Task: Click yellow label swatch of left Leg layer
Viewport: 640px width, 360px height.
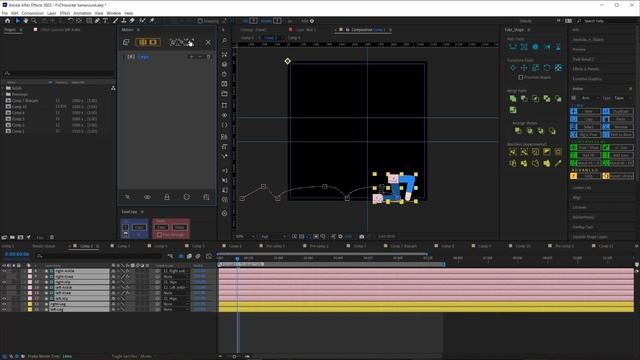Action: 29,309
